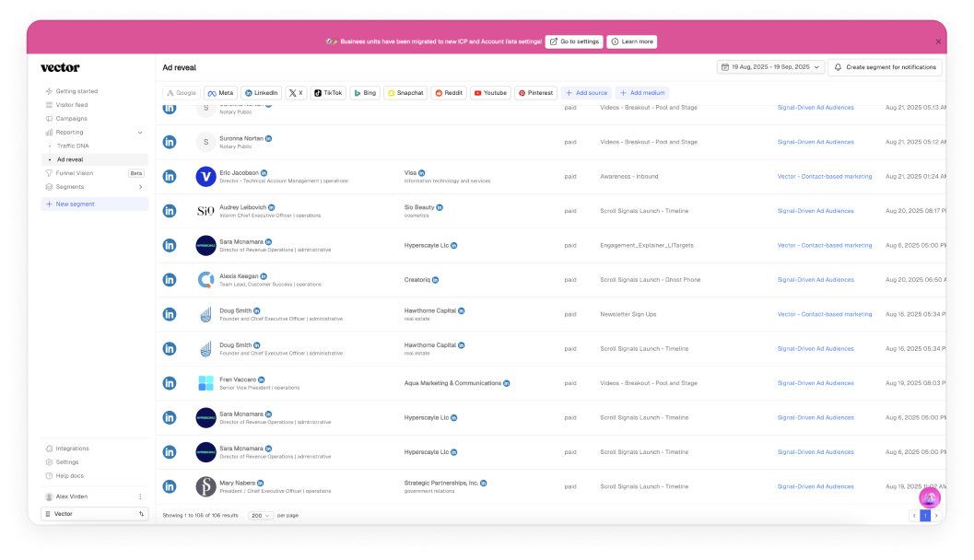Click Add medium button
This screenshot has height=560, width=974.
[642, 93]
